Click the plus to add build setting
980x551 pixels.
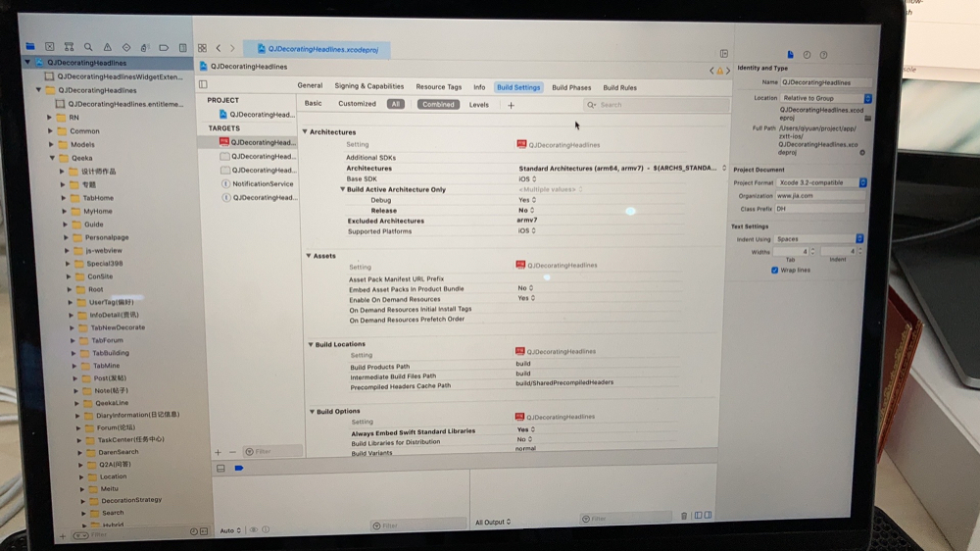[x=511, y=105]
